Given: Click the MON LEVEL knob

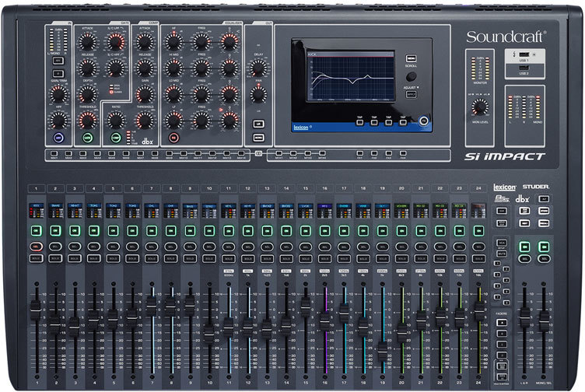Looking at the screenshot, I should [479, 106].
